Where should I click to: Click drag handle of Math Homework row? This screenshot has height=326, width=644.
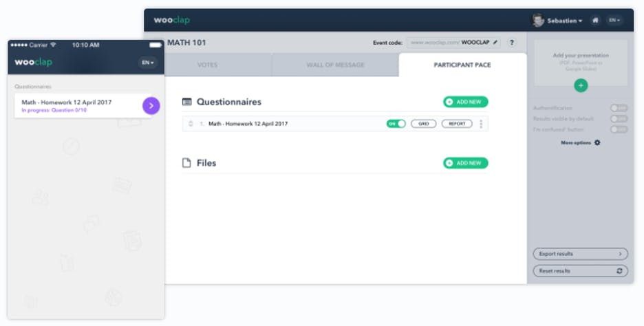click(191, 124)
